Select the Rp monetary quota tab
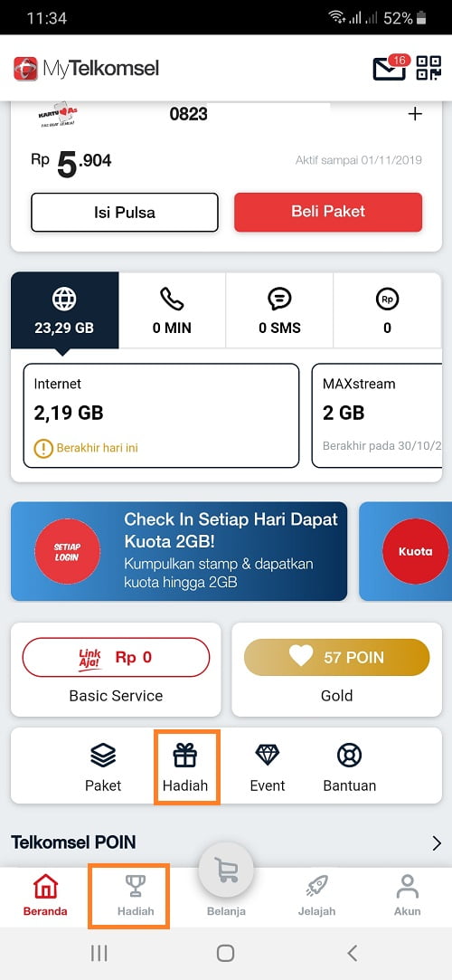Image resolution: width=452 pixels, height=980 pixels. 387,310
